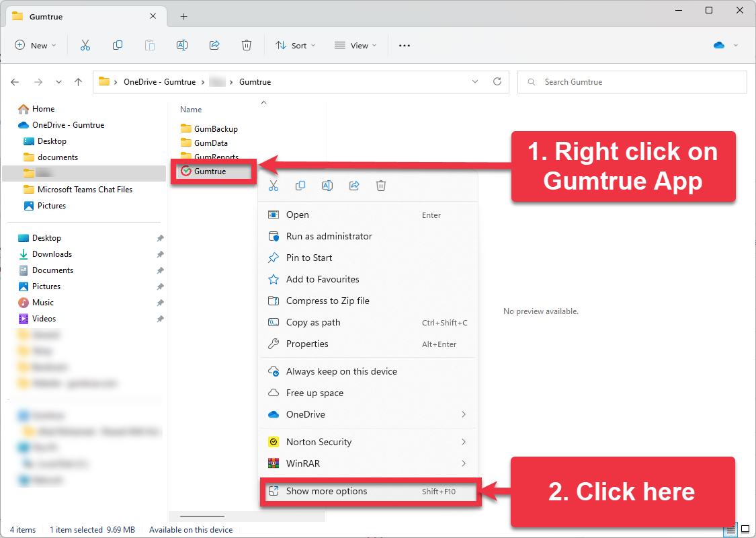
Task: Refresh the folder view
Action: pos(497,81)
